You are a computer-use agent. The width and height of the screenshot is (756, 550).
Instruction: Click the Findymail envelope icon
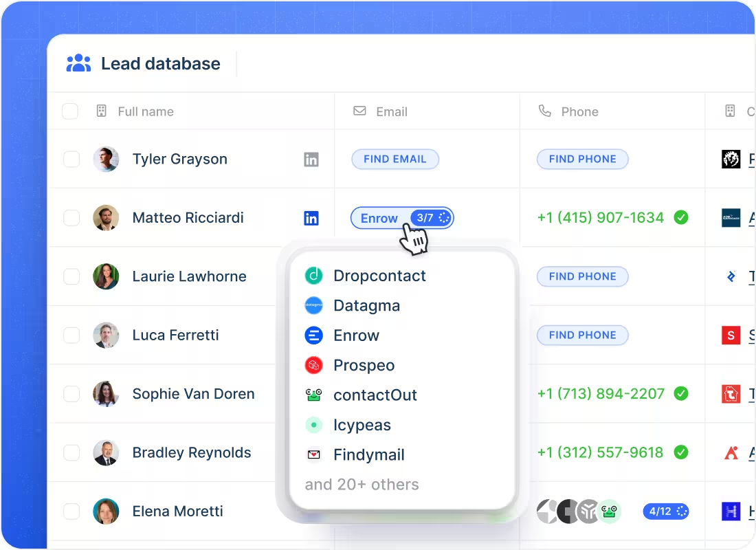(314, 454)
